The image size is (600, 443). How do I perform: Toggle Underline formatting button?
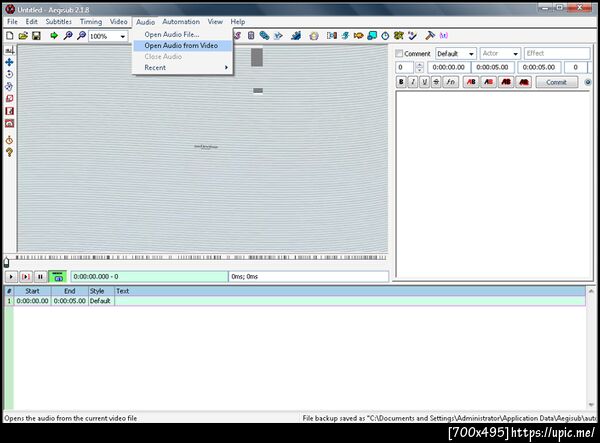pos(424,82)
